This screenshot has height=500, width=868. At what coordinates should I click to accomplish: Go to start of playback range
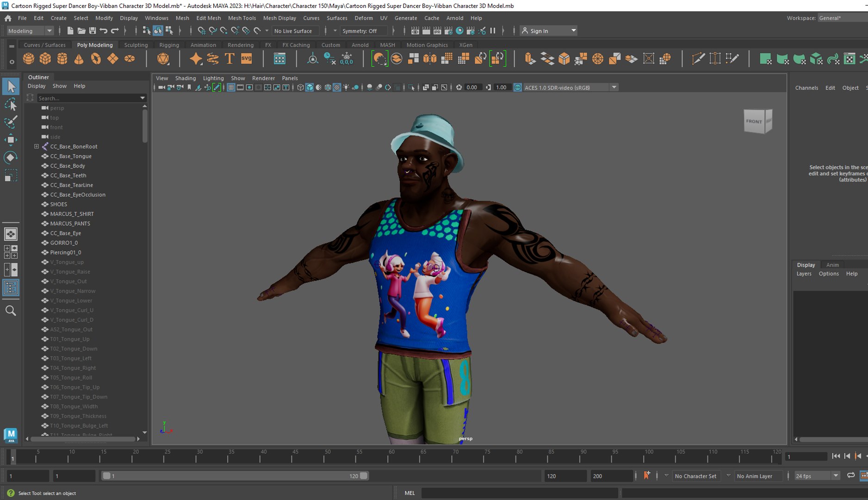[x=836, y=456]
